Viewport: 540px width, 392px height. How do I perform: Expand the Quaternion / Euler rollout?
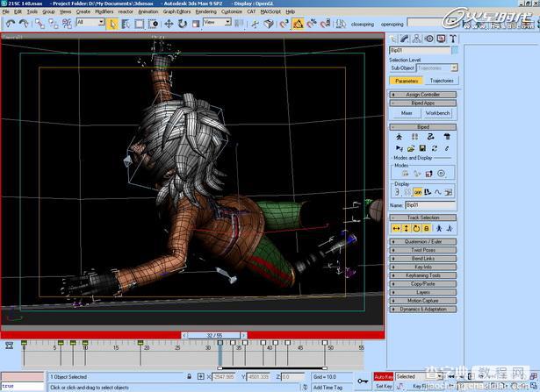coord(423,242)
